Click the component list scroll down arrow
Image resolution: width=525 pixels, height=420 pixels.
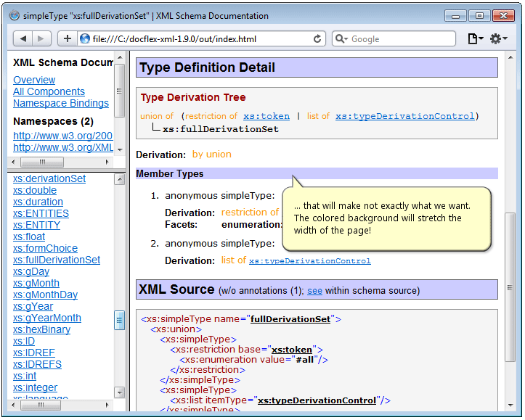pos(120,392)
